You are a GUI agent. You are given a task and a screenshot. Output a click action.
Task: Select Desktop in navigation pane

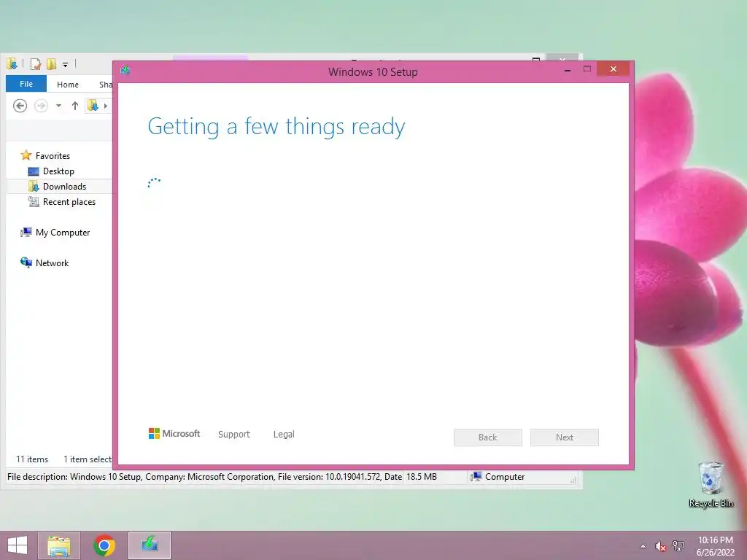[51, 171]
